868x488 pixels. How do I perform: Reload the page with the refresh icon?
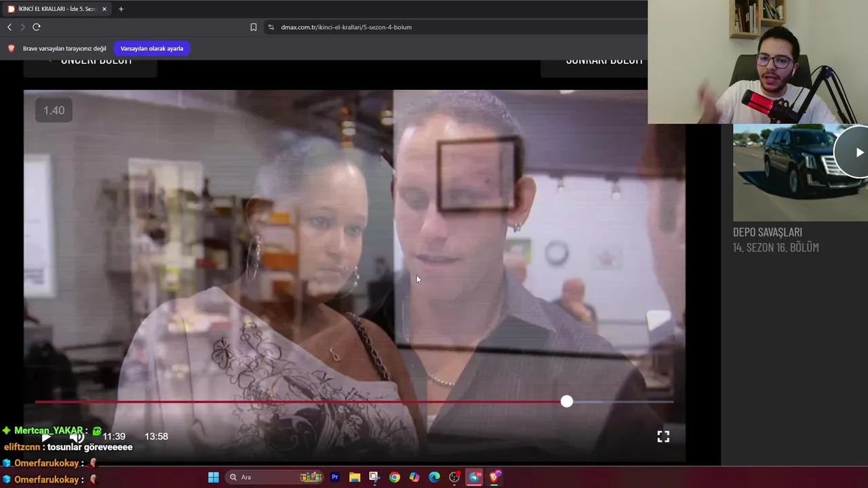coord(37,27)
